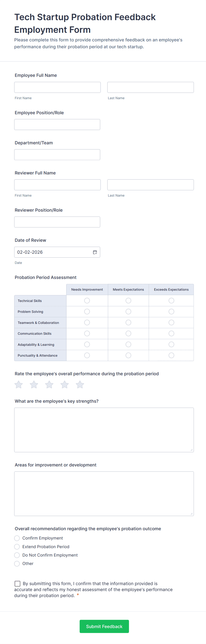Rate Teamwork & Collaboration Exceeds Expectations
This screenshot has height=644, width=206.
(171, 323)
